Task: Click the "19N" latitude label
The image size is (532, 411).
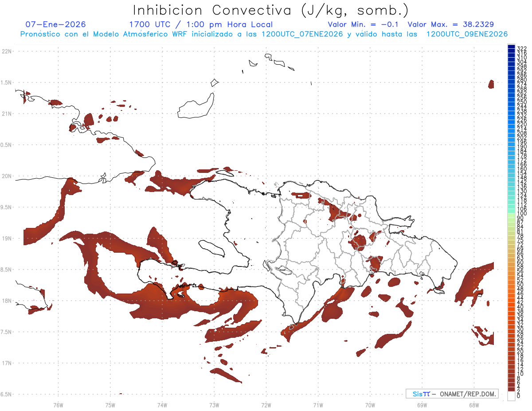Action: click(6, 239)
